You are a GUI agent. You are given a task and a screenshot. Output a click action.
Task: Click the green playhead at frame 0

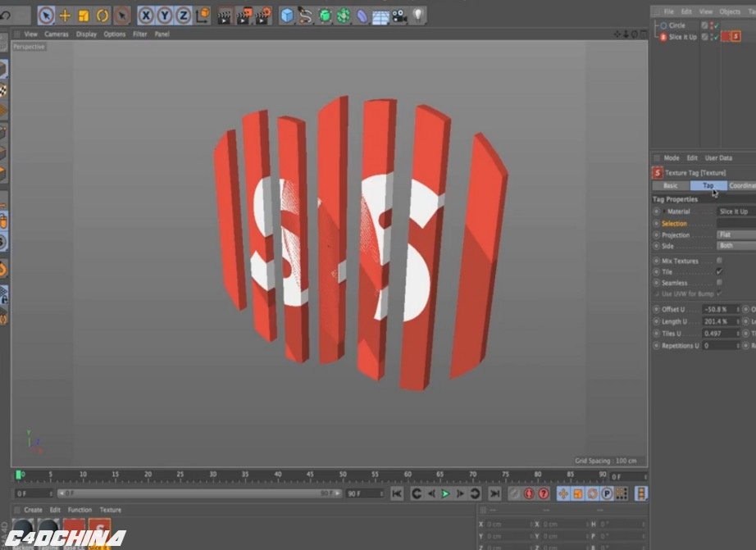(18, 475)
